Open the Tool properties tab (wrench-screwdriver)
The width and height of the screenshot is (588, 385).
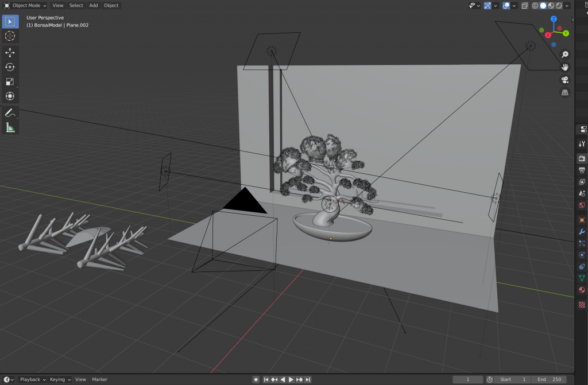pos(582,143)
